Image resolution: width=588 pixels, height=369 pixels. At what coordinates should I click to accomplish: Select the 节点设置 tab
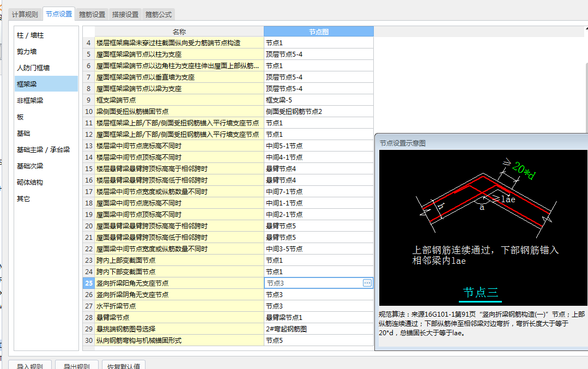(x=59, y=14)
